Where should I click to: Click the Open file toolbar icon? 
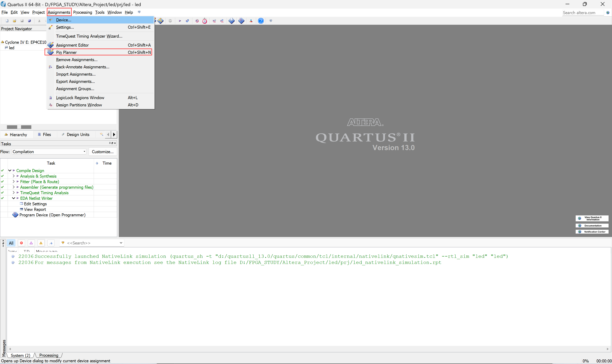15,21
